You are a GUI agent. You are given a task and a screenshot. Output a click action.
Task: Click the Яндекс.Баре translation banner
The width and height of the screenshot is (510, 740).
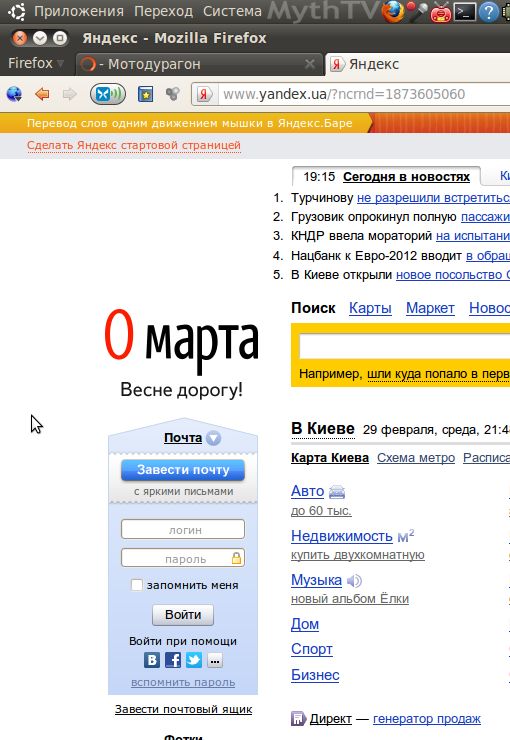coord(190,123)
